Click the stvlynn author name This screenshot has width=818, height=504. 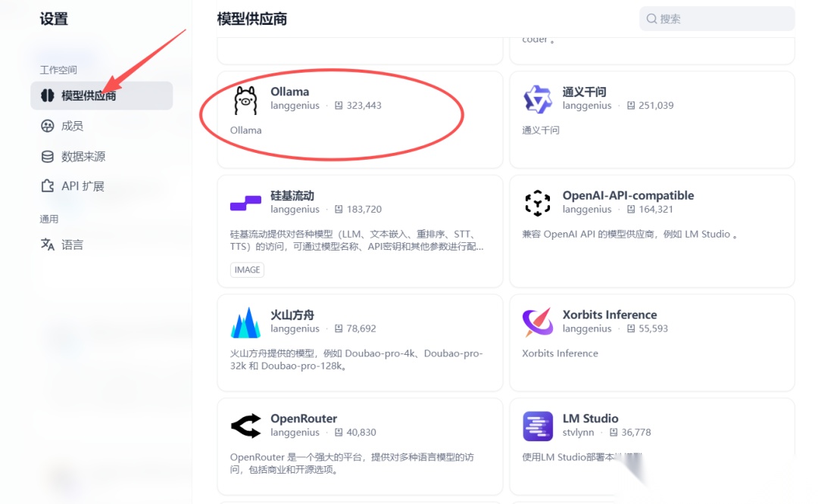coord(578,432)
